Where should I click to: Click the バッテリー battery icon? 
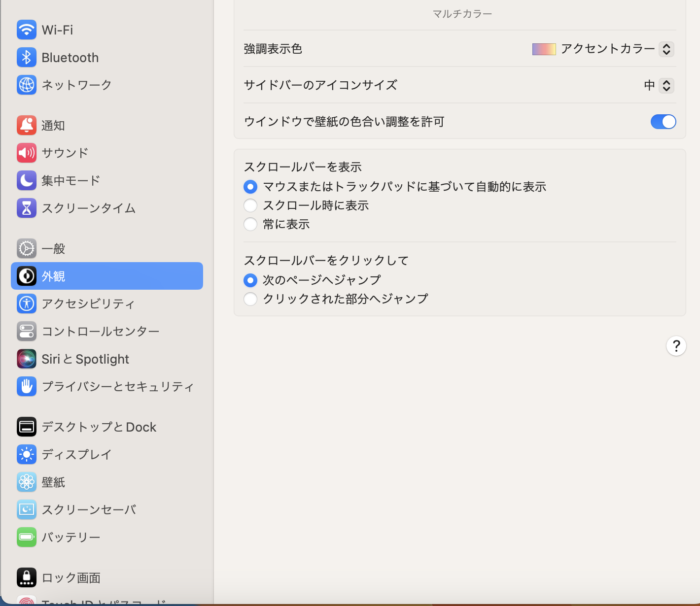tap(27, 537)
